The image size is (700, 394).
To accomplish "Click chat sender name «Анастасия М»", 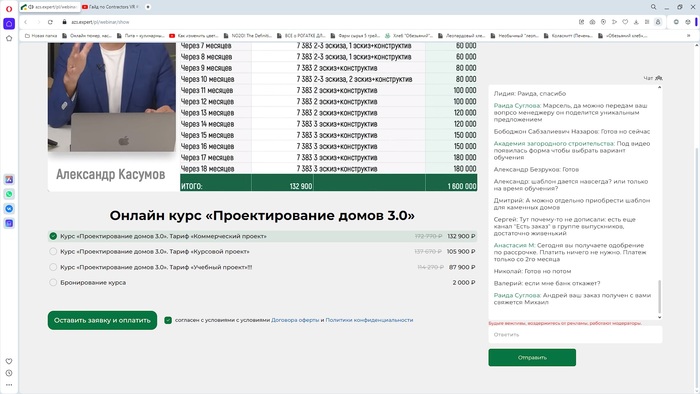I will point(514,245).
